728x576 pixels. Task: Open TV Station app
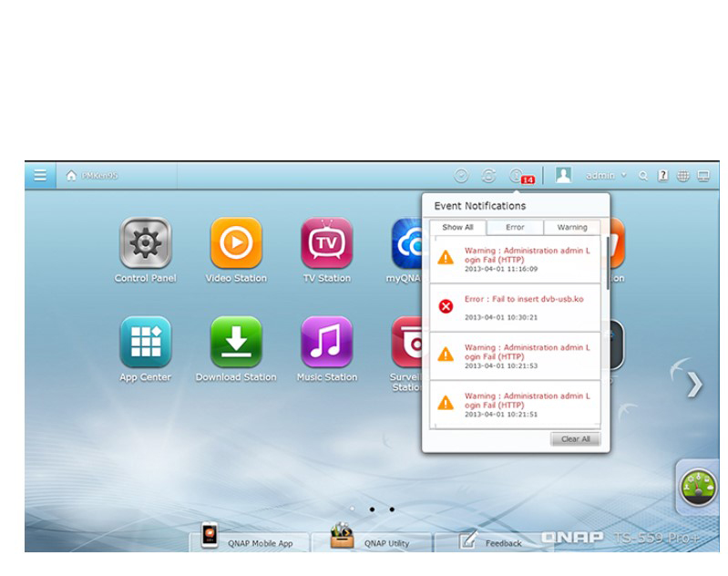pyautogui.click(x=327, y=243)
